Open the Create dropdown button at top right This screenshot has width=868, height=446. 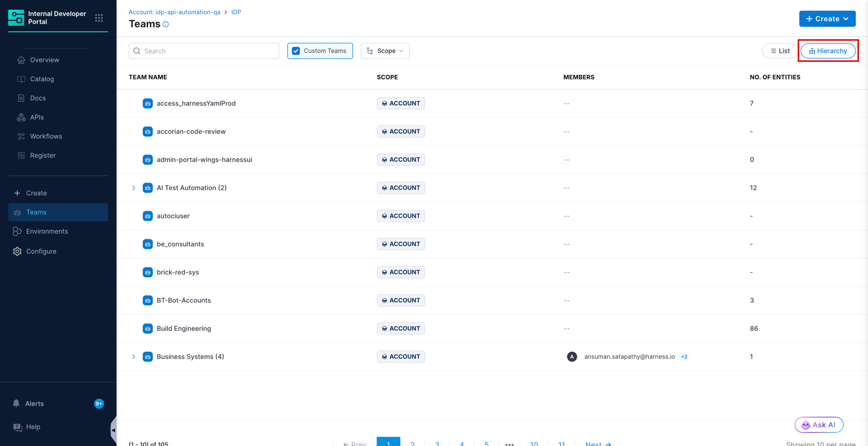[827, 19]
